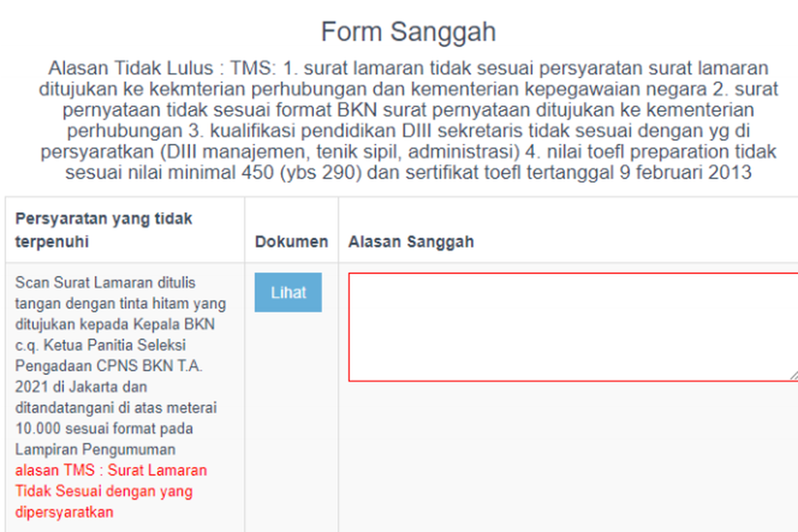
Task: Click the Persyaratan yang tidak terpenuhi header
Action: (104, 230)
